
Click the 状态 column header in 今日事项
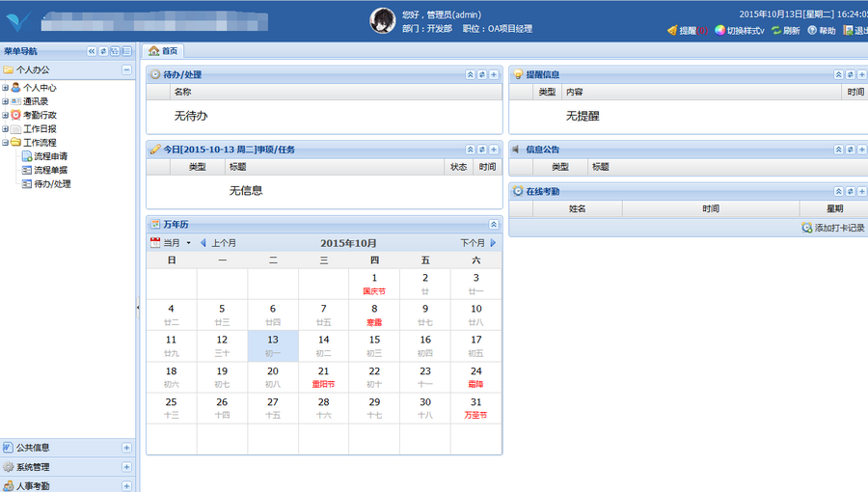click(458, 167)
